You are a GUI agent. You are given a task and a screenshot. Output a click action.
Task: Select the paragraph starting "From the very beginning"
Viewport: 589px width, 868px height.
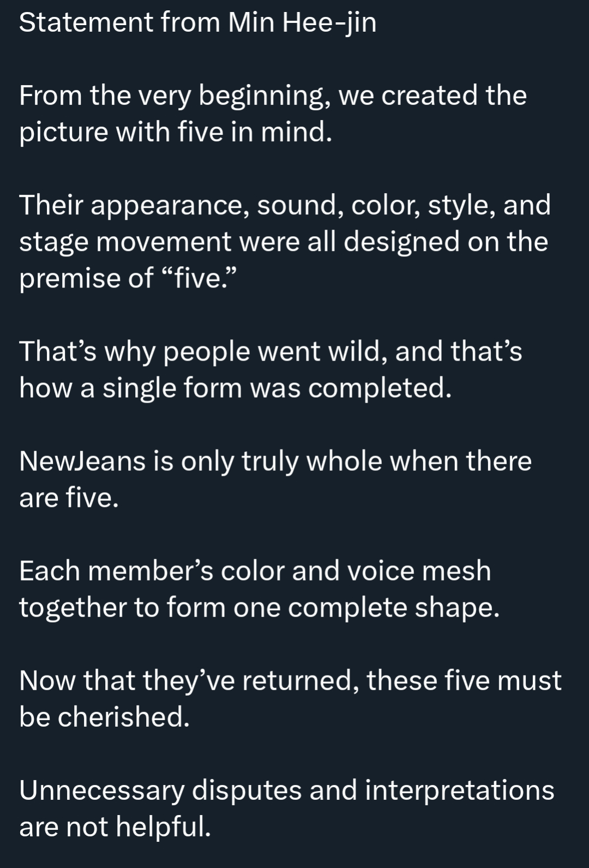pyautogui.click(x=273, y=113)
